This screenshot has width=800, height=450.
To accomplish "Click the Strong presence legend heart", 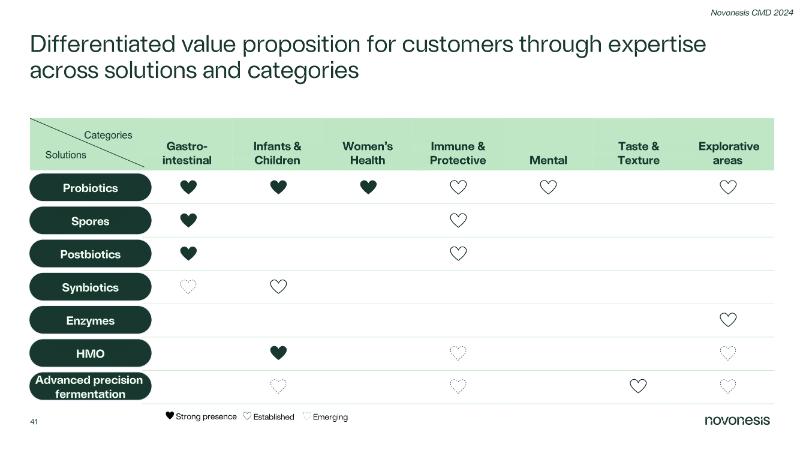I will [x=170, y=416].
